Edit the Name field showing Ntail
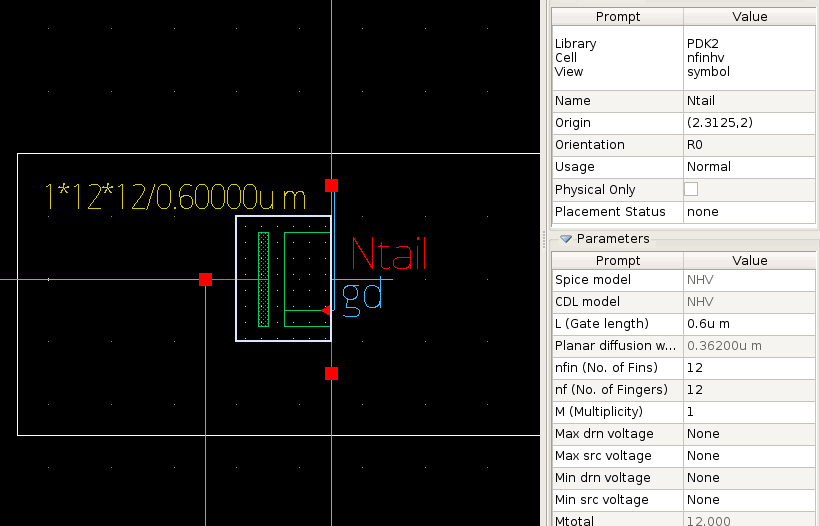 pyautogui.click(x=749, y=101)
